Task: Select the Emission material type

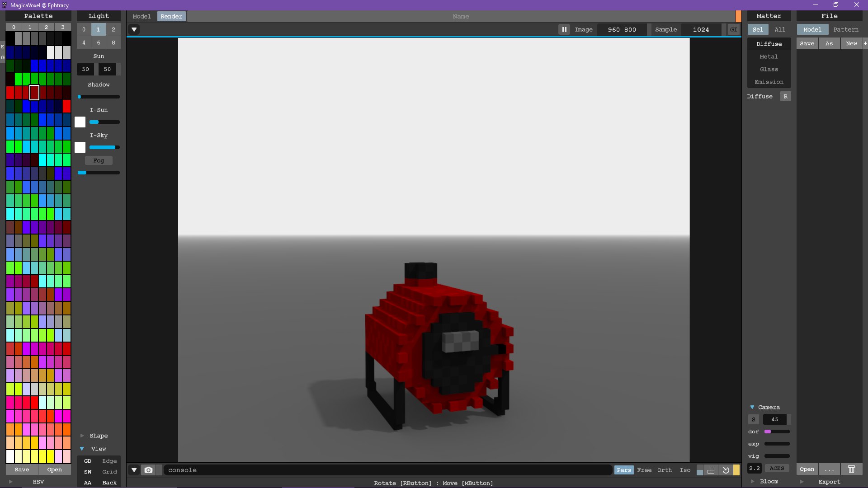Action: (769, 82)
